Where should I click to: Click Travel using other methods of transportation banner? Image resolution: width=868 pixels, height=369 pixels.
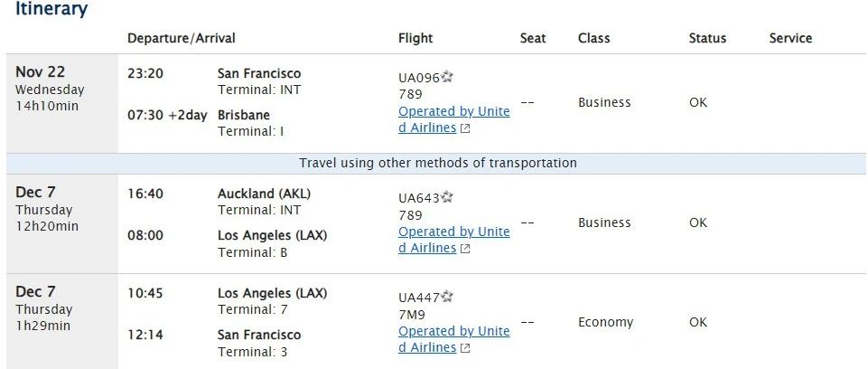pos(436,164)
